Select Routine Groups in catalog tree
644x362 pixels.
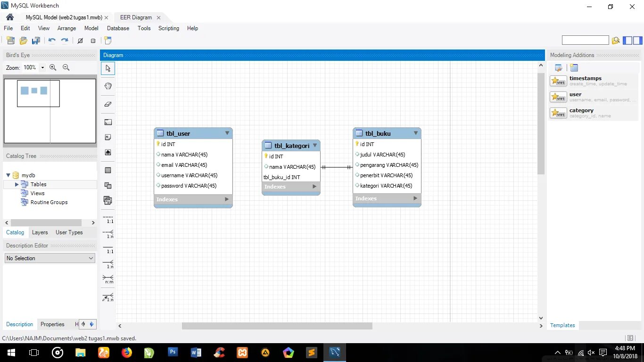(x=49, y=202)
